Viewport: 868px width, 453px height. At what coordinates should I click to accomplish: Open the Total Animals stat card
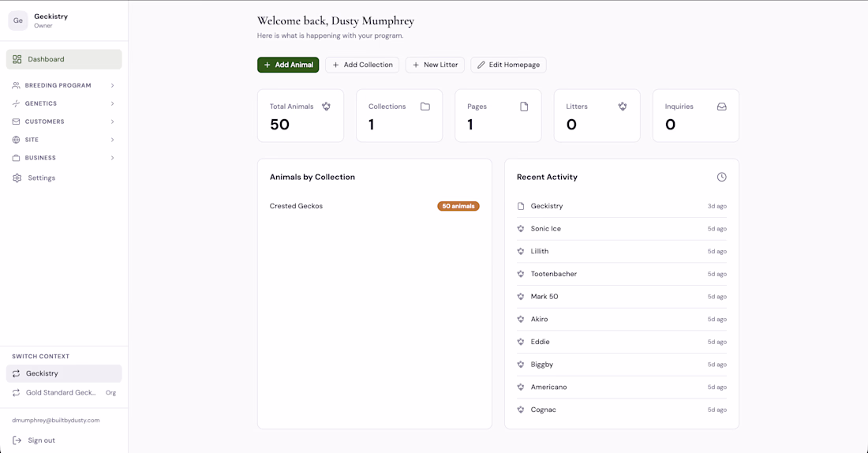tap(301, 116)
